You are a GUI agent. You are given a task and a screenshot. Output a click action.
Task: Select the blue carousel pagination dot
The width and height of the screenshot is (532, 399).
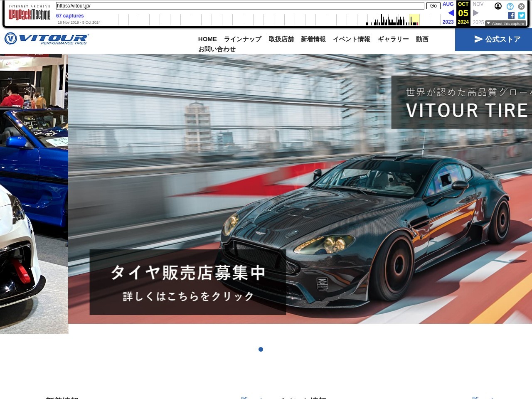point(261,349)
